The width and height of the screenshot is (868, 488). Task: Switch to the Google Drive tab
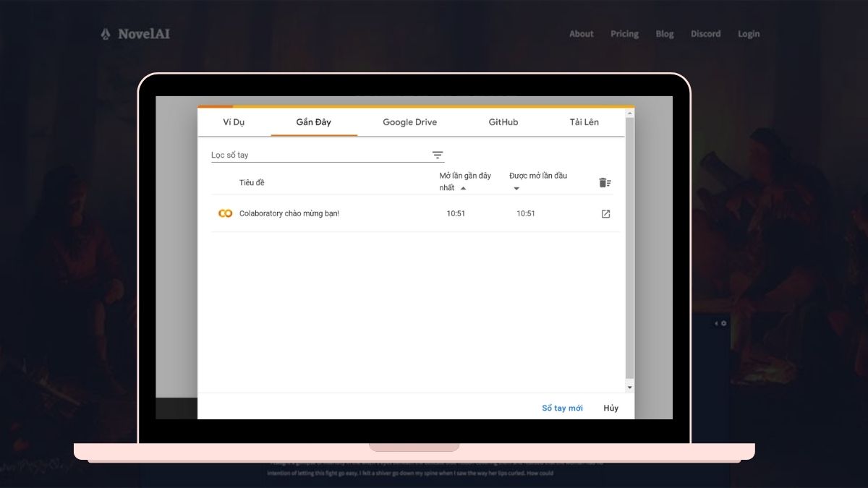point(409,122)
